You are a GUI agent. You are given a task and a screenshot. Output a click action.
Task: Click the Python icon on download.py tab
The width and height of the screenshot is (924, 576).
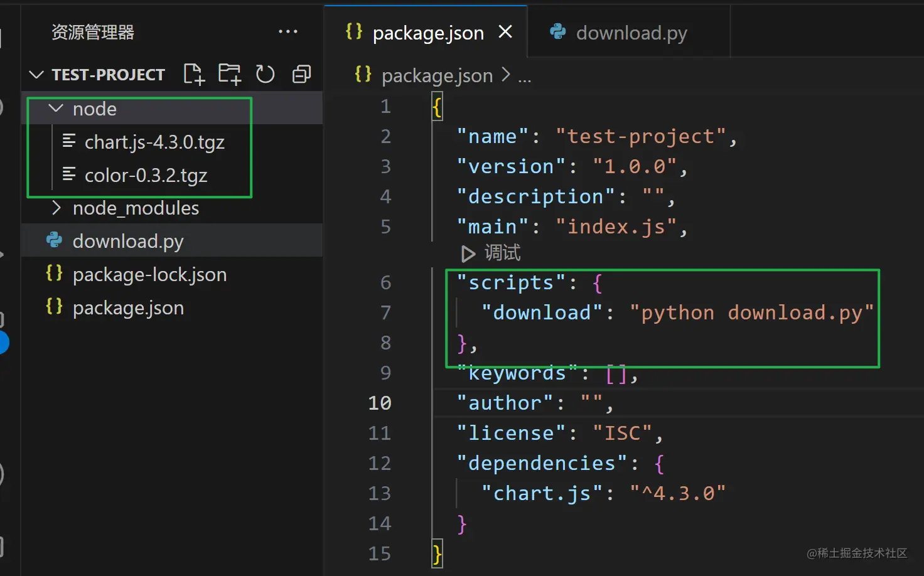557,32
